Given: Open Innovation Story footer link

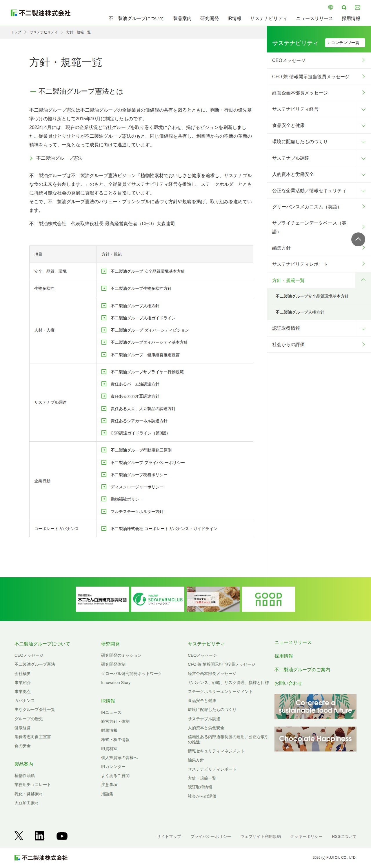Looking at the screenshot, I should point(116,682).
